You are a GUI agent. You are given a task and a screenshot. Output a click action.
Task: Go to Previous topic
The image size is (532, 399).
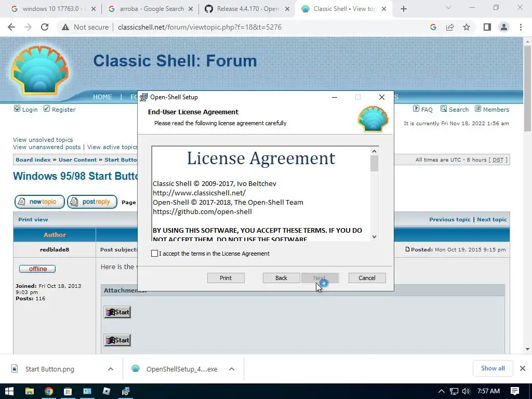point(450,220)
